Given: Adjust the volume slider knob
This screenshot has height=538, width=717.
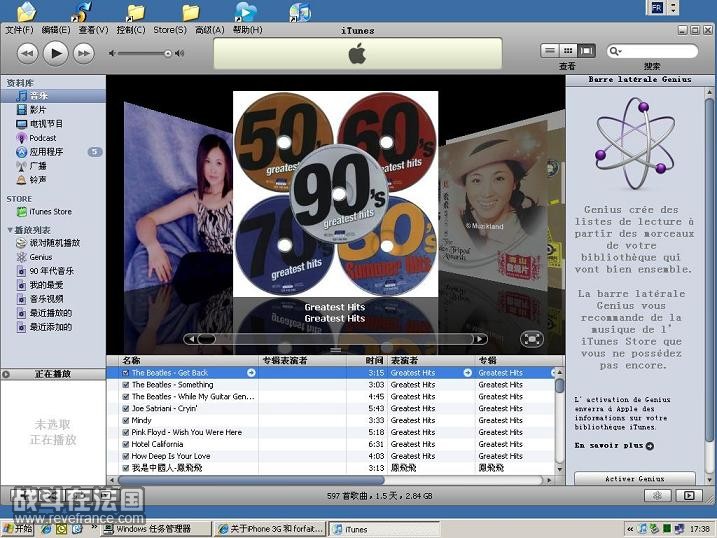Looking at the screenshot, I should tap(168, 53).
